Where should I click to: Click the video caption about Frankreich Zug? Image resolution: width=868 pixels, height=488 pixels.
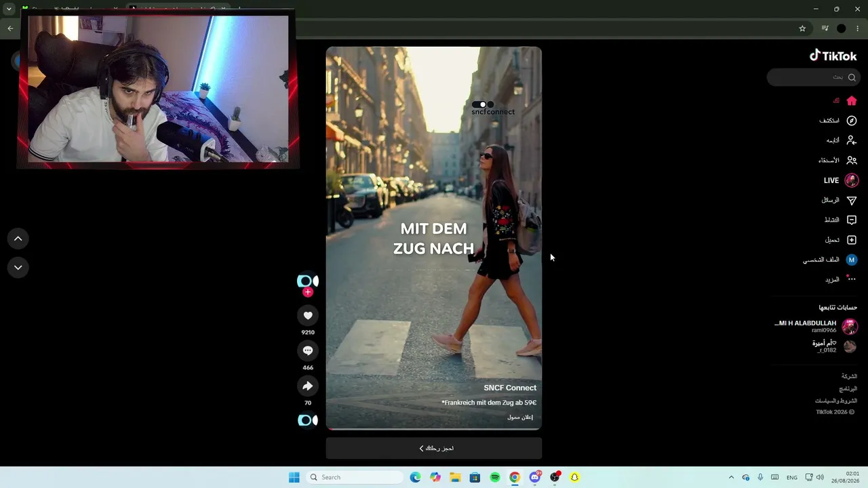pos(489,403)
